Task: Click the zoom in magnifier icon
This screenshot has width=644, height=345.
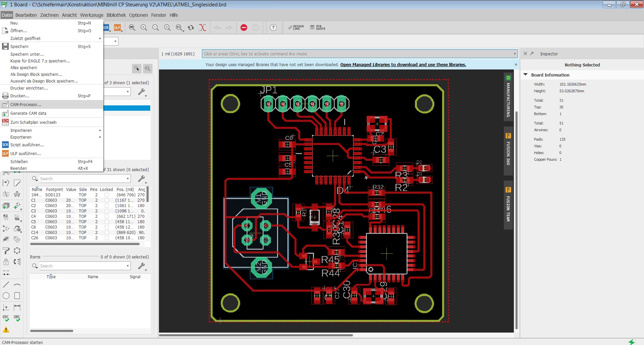Action: [144, 28]
